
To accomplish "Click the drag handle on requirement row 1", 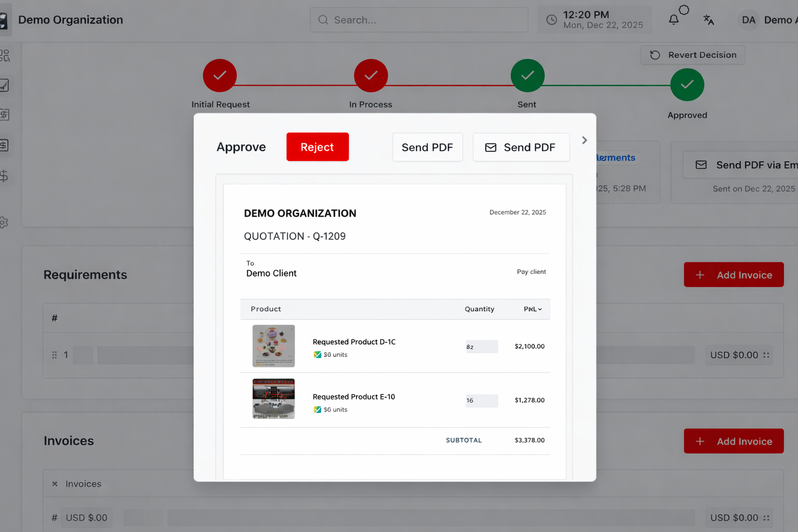I will (x=55, y=355).
